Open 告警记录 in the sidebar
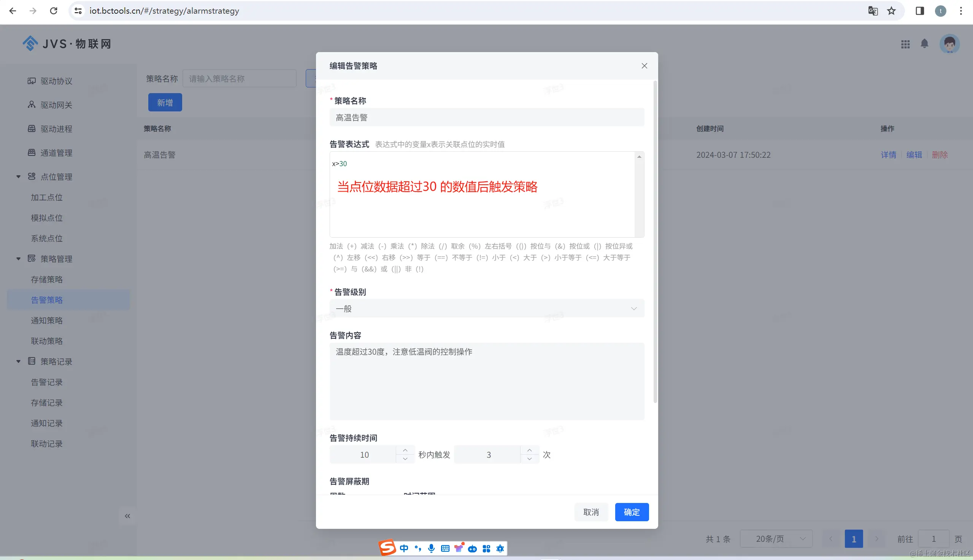Viewport: 973px width, 560px height. [x=46, y=382]
